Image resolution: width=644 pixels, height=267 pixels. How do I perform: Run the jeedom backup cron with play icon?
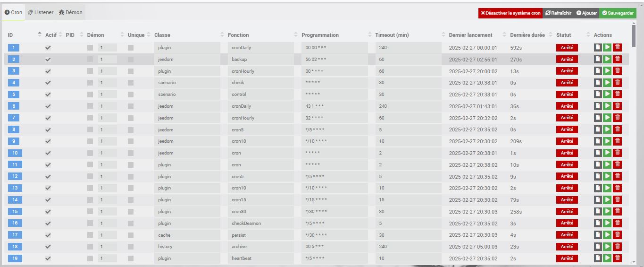click(607, 59)
